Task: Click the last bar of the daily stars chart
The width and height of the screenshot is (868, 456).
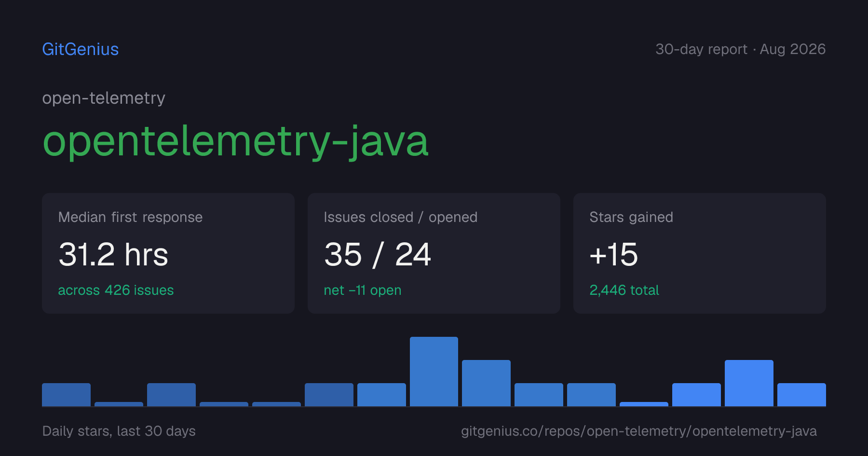Action: coord(801,395)
